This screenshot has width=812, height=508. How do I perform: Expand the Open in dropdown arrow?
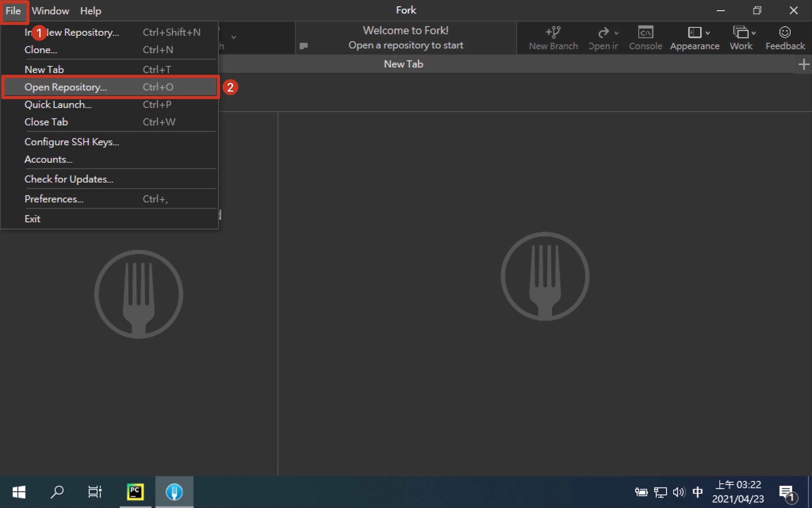tap(617, 33)
